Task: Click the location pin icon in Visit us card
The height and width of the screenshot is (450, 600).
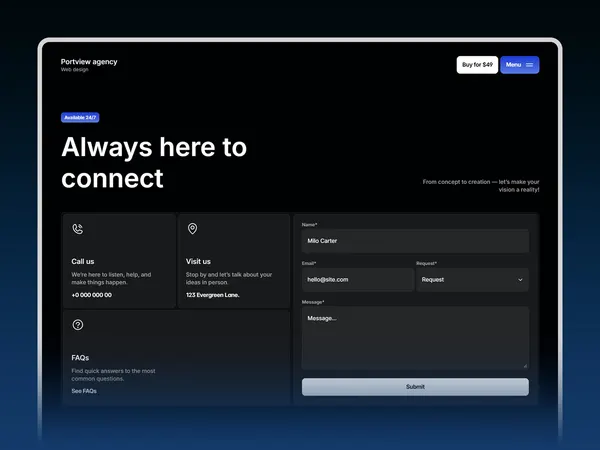Action: [x=192, y=229]
